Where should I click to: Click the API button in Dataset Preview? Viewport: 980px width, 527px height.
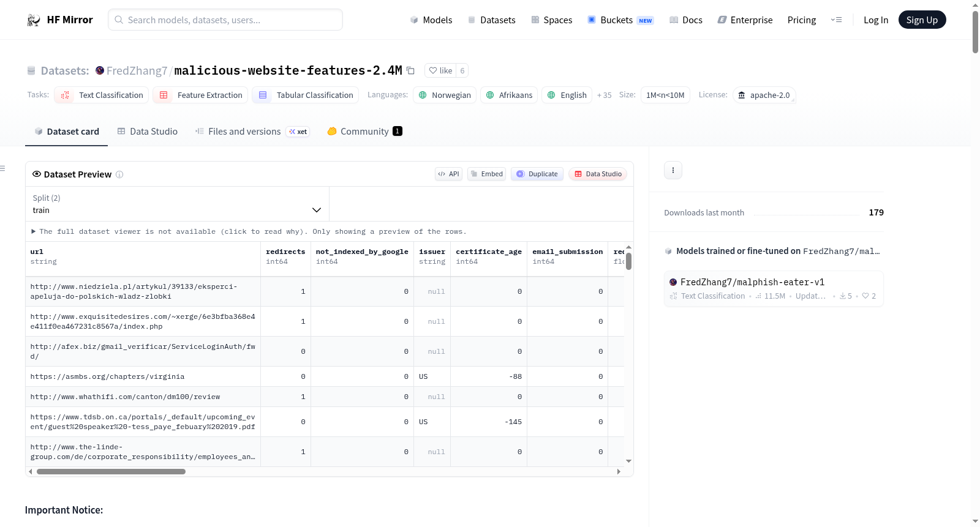[x=448, y=174]
